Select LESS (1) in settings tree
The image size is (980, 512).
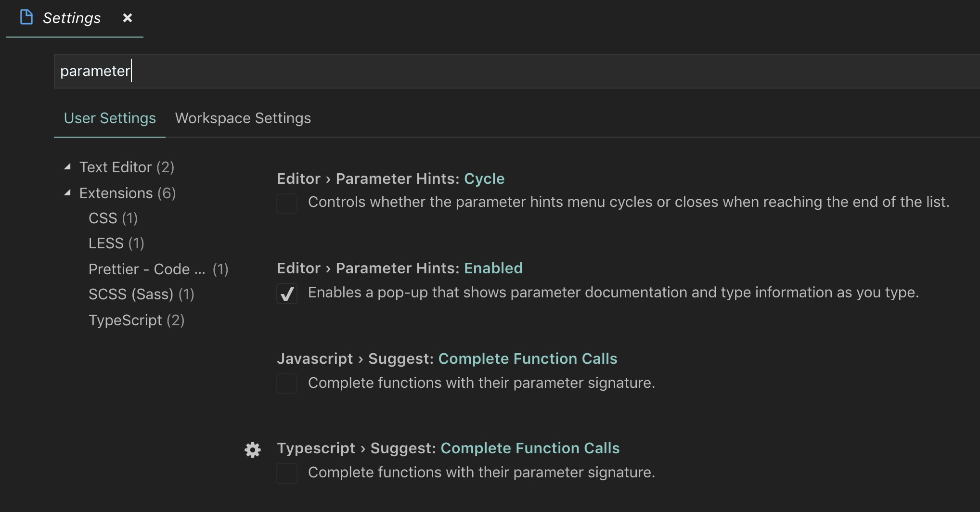pyautogui.click(x=116, y=243)
